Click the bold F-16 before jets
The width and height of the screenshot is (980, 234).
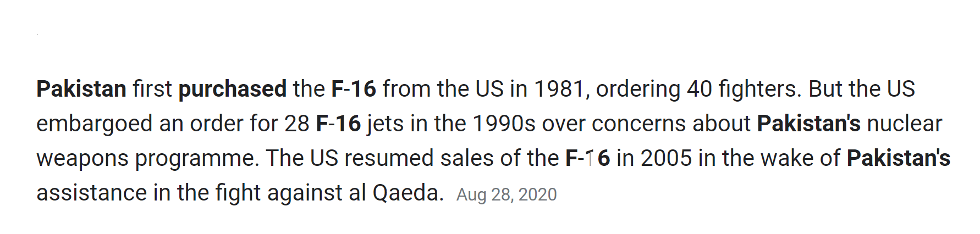click(338, 124)
